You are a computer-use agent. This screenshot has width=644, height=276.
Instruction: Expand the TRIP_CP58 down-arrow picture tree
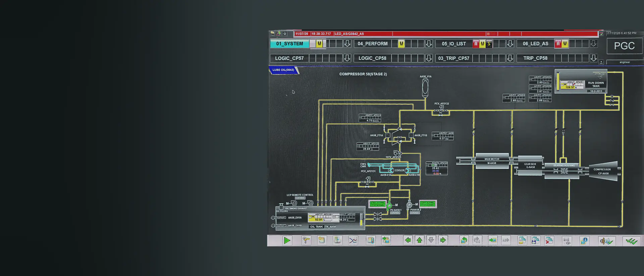pos(593,58)
